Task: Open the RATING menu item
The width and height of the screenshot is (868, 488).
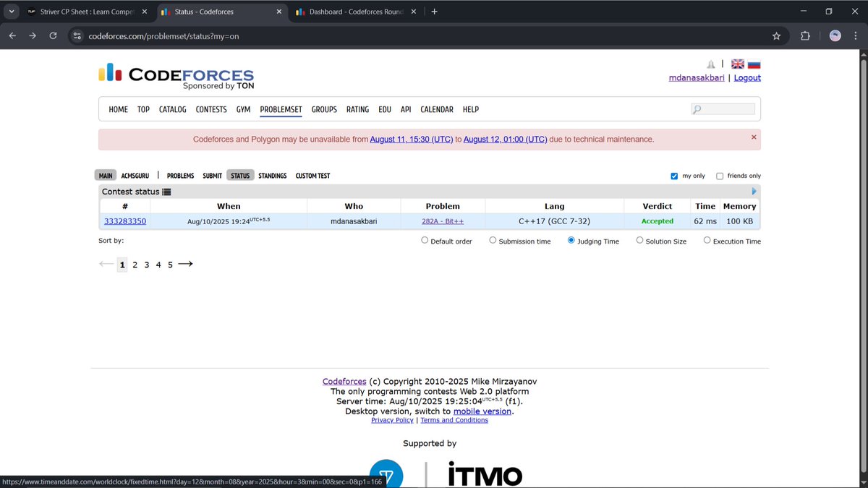Action: pos(357,109)
